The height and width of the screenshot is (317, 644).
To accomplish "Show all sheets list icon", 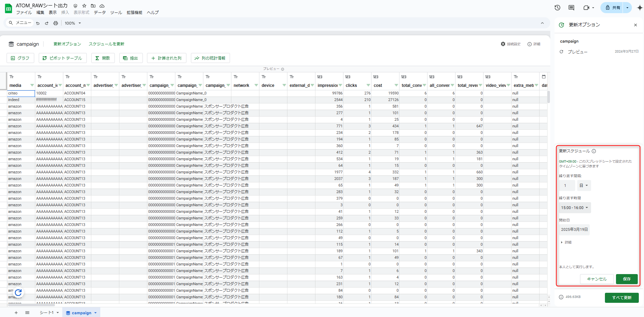I will click(27, 313).
